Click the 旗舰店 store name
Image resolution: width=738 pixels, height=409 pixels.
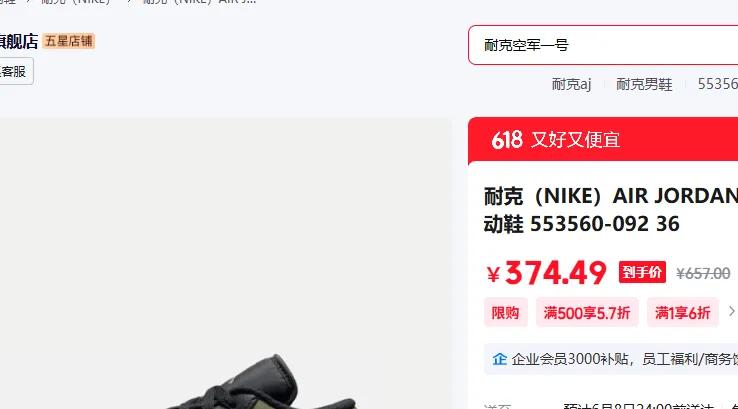(x=19, y=41)
